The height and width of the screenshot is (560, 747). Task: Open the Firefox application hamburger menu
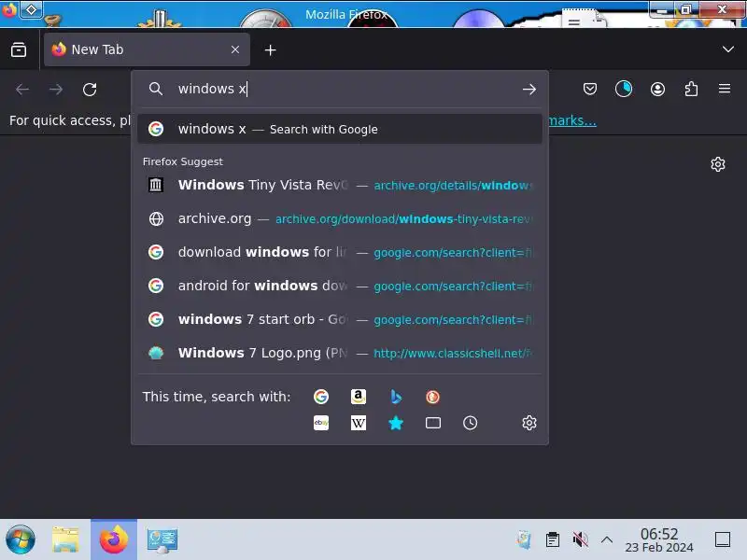coord(725,89)
